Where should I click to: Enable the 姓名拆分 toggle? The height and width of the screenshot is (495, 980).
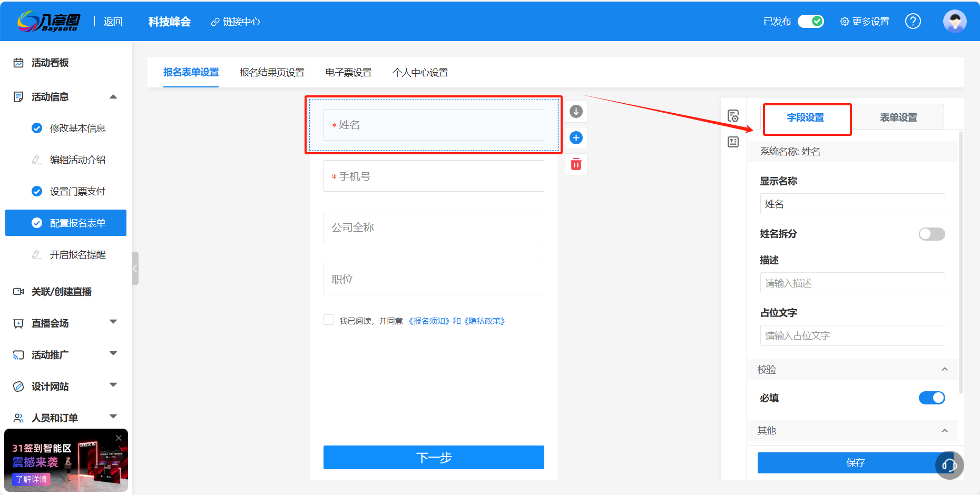click(932, 234)
